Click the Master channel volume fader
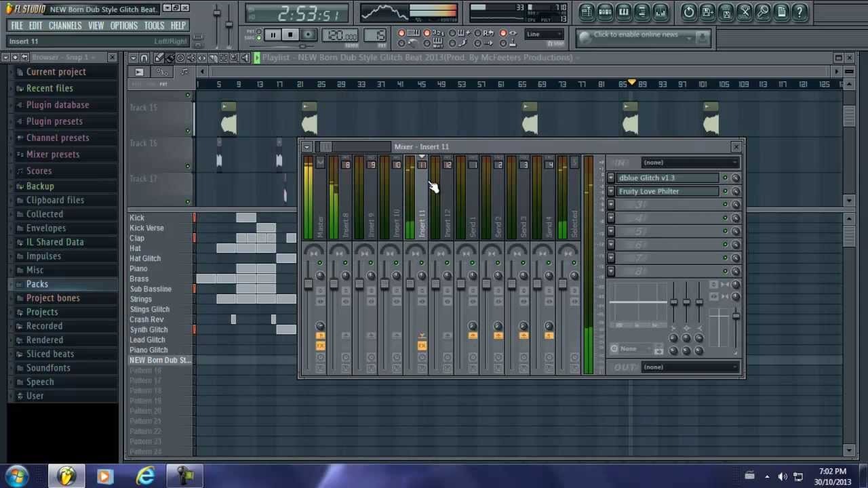The height and width of the screenshot is (488, 868). point(309,284)
